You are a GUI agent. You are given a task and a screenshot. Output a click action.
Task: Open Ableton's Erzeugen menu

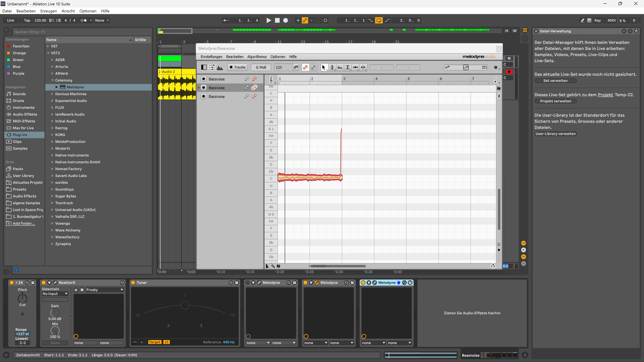tap(48, 11)
